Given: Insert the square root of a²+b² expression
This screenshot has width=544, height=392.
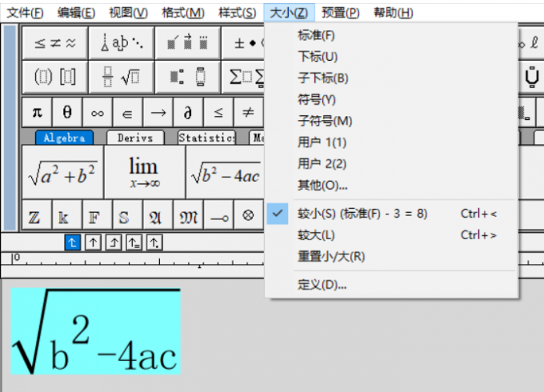Looking at the screenshot, I should coord(62,172).
